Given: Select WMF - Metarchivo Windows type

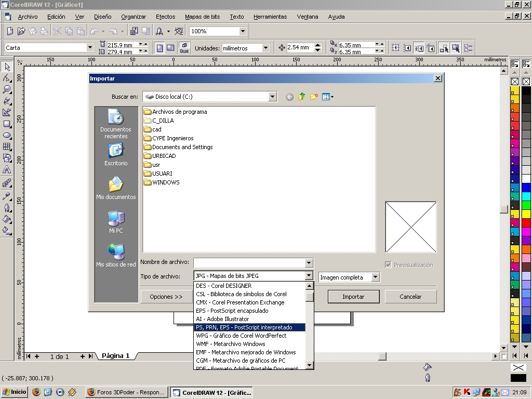Looking at the screenshot, I should click(x=250, y=344).
